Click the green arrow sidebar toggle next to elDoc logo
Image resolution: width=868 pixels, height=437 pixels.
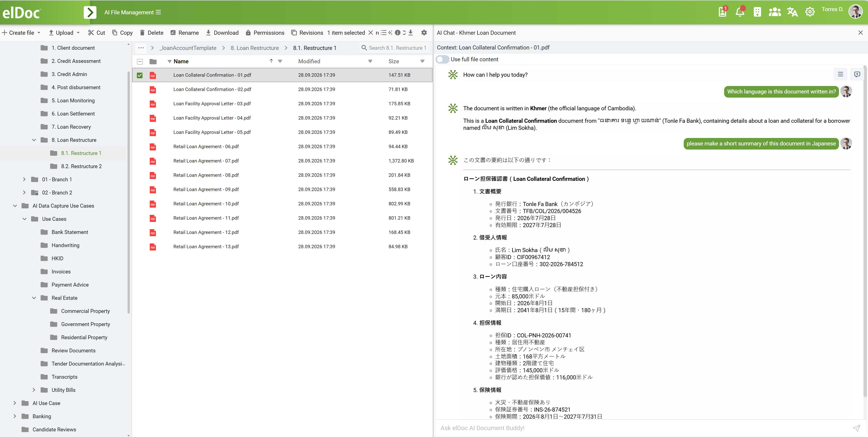[90, 12]
